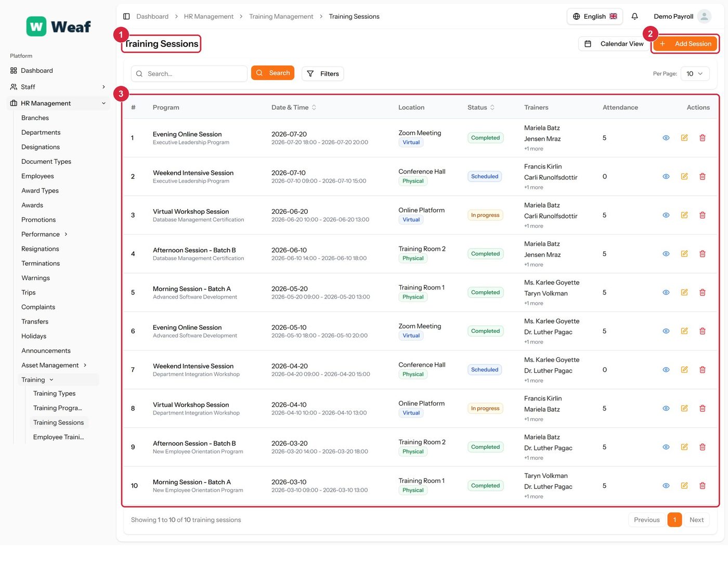Click the orange Search button

point(272,73)
